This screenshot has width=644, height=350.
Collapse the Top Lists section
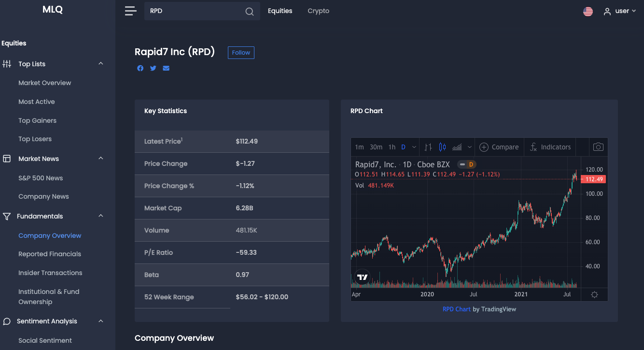(x=101, y=63)
